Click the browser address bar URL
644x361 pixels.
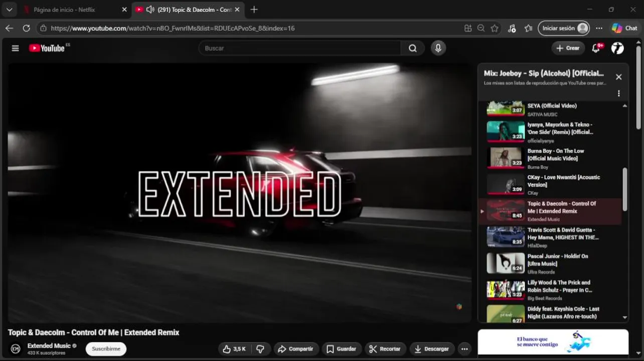pos(173,29)
